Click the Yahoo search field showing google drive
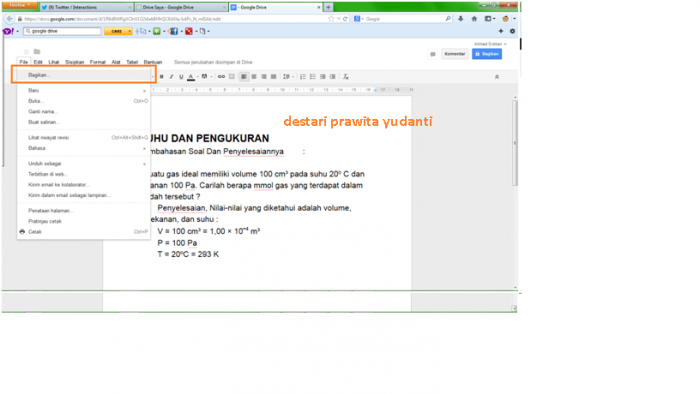Screen dimensions: 700x394 pos(62,31)
